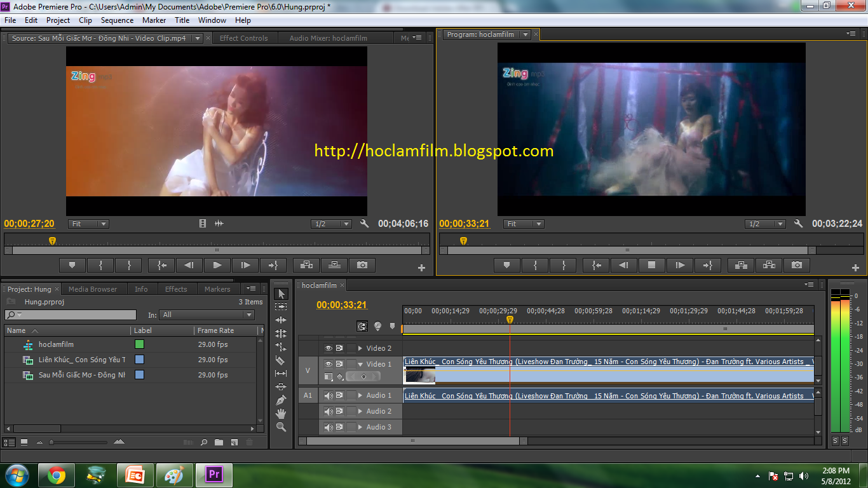Click the http://hoclamfilm.blogspot.com watermark text
Viewport: 868px width, 488px height.
(434, 151)
